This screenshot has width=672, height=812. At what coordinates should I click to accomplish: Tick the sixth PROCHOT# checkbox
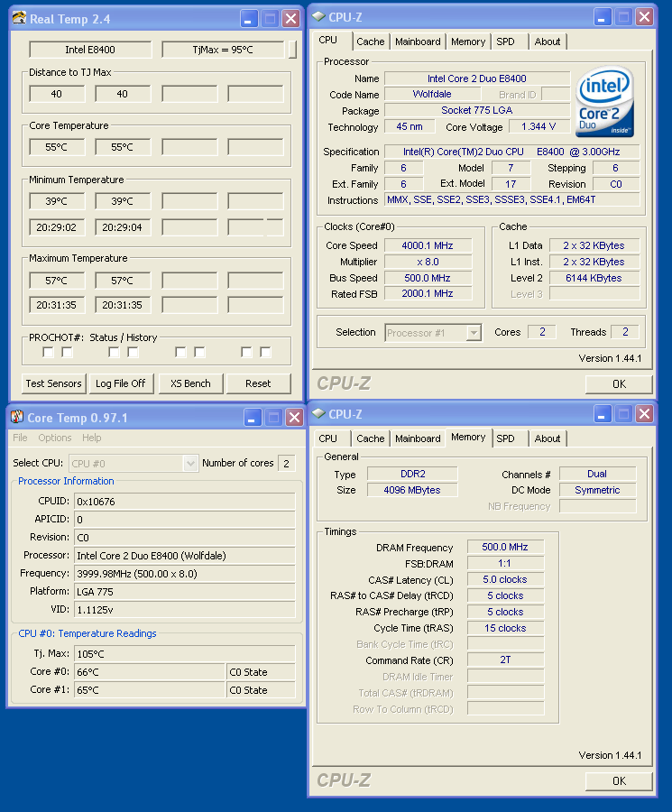point(199,352)
